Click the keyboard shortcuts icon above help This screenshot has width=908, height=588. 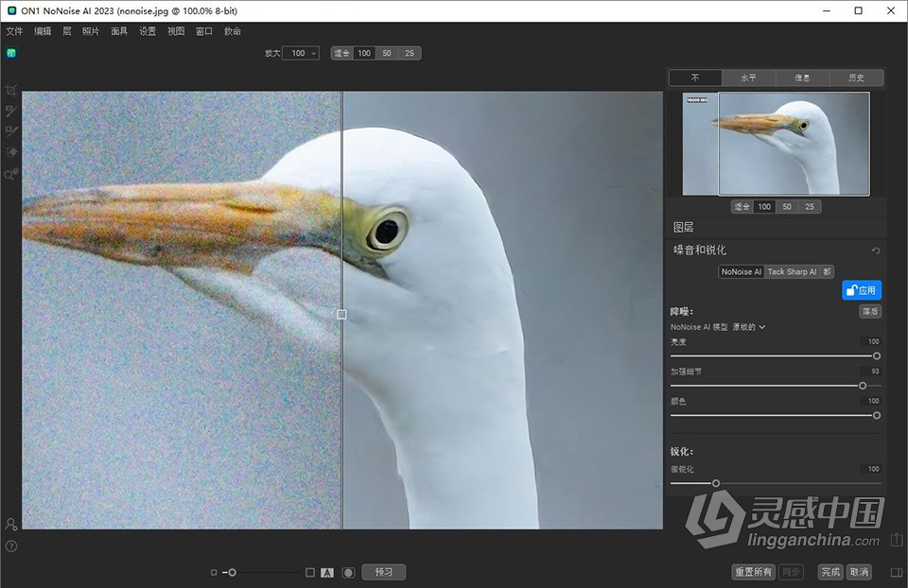click(11, 524)
